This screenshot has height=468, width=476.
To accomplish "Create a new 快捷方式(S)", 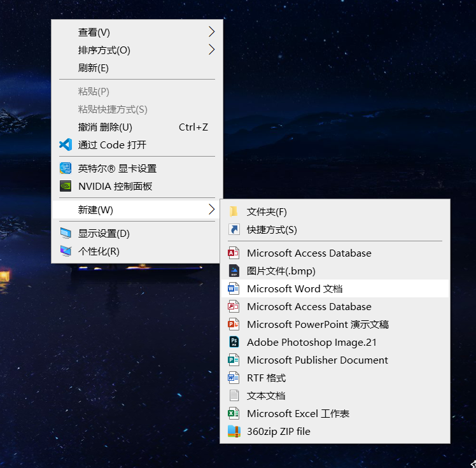I will pyautogui.click(x=335, y=230).
